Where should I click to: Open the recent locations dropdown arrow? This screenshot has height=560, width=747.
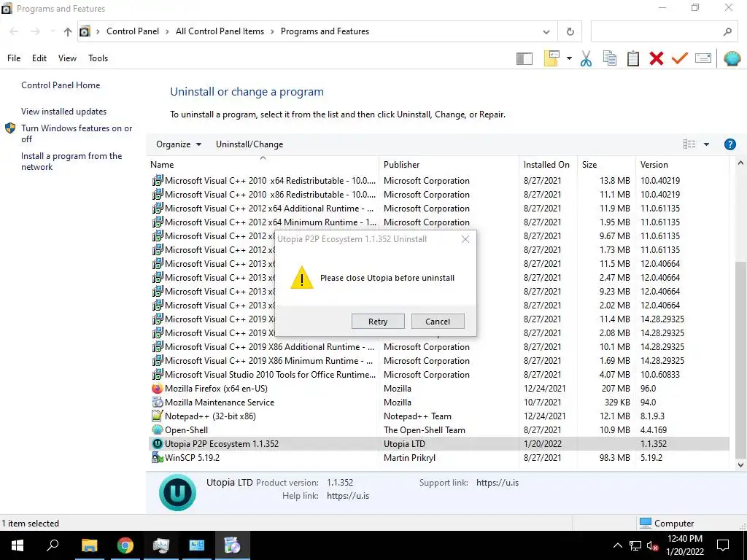[x=53, y=32]
